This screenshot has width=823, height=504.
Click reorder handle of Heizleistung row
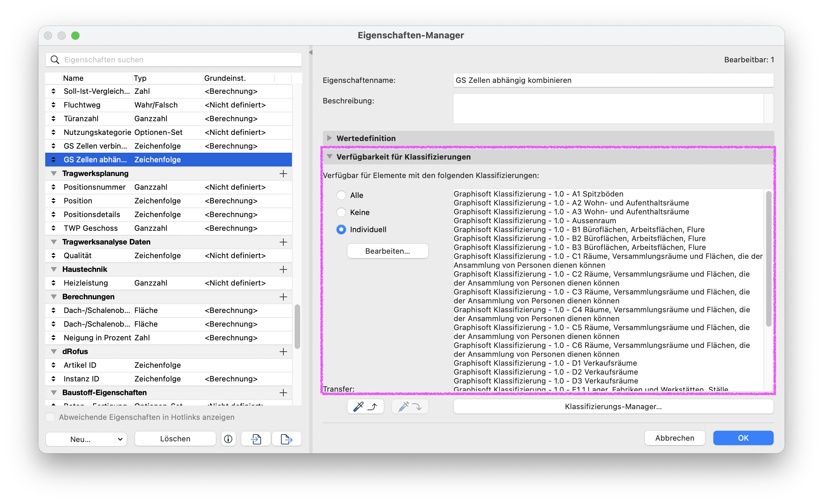pyautogui.click(x=53, y=283)
